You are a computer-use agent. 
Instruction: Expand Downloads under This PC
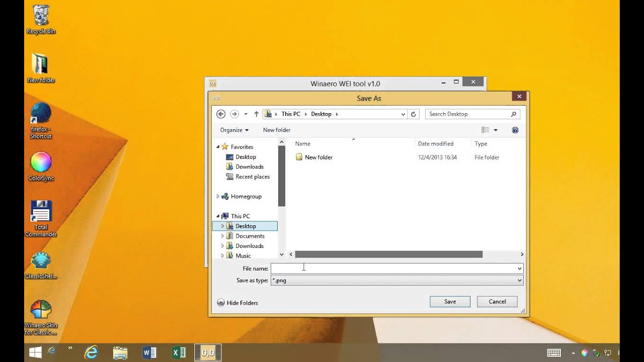223,246
